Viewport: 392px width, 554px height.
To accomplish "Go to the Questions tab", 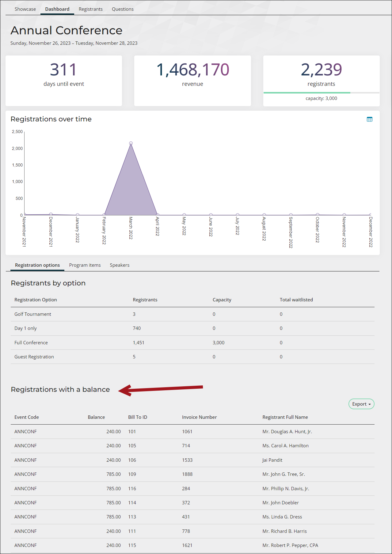I will pos(123,9).
